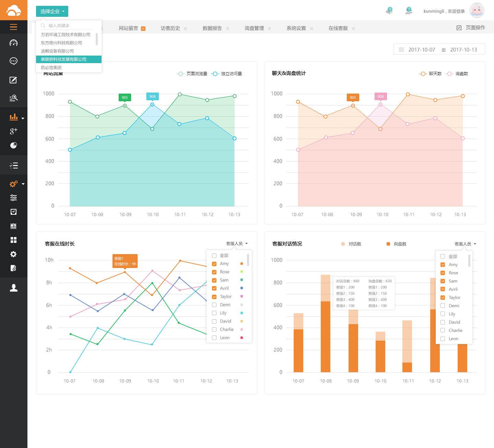This screenshot has height=448, width=494.
Task: Click the company keyword search field
Action: click(67, 26)
